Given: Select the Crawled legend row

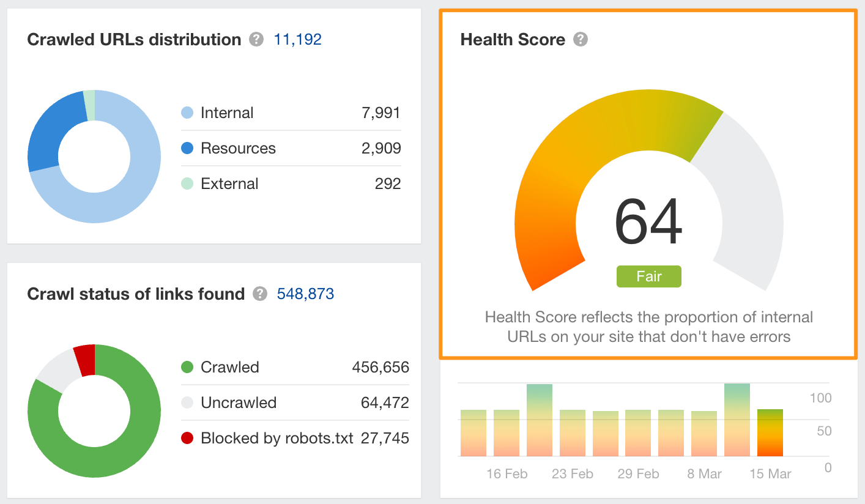Looking at the screenshot, I should point(295,368).
